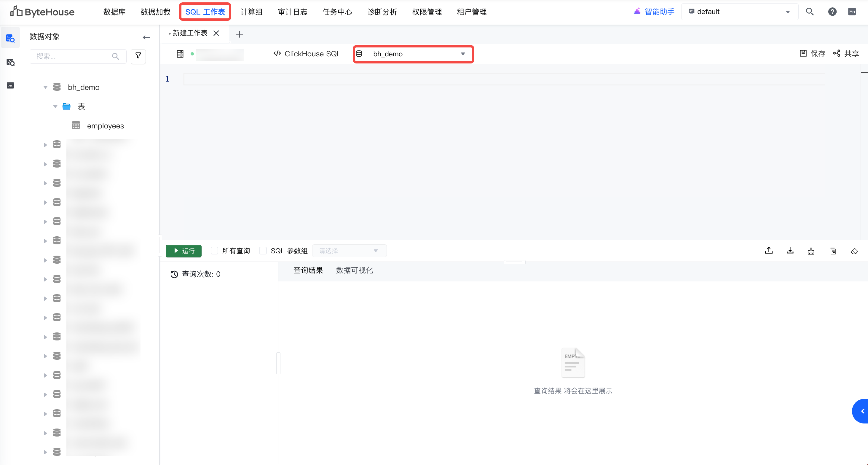Viewport: 868px width, 465px height.
Task: Open the global search magnifier icon
Action: pos(809,12)
